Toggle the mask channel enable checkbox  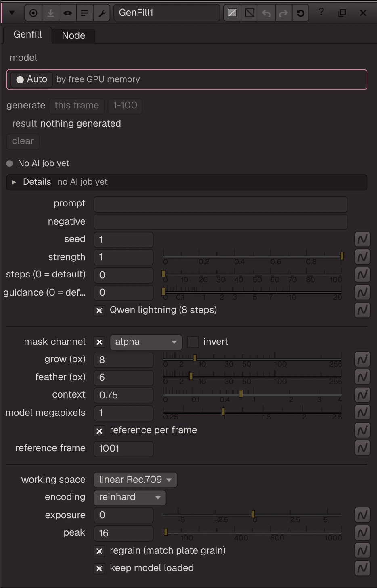99,342
